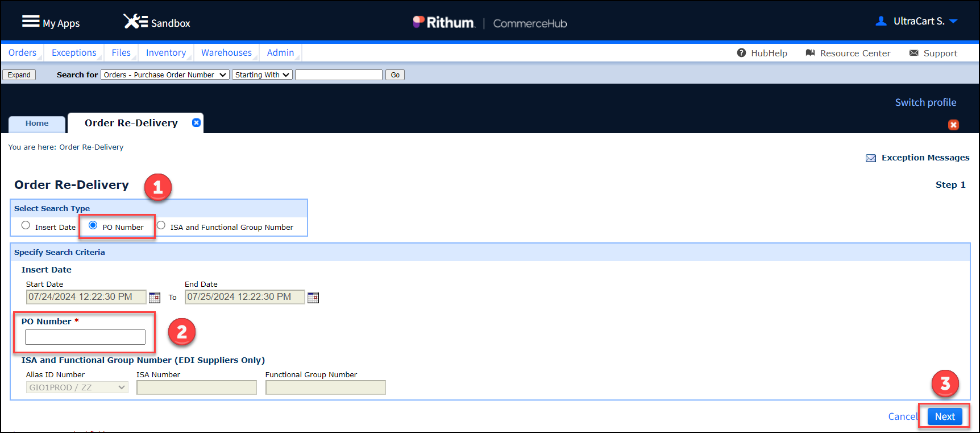Expand the Orders - Purchase Order Number dropdown

click(165, 75)
